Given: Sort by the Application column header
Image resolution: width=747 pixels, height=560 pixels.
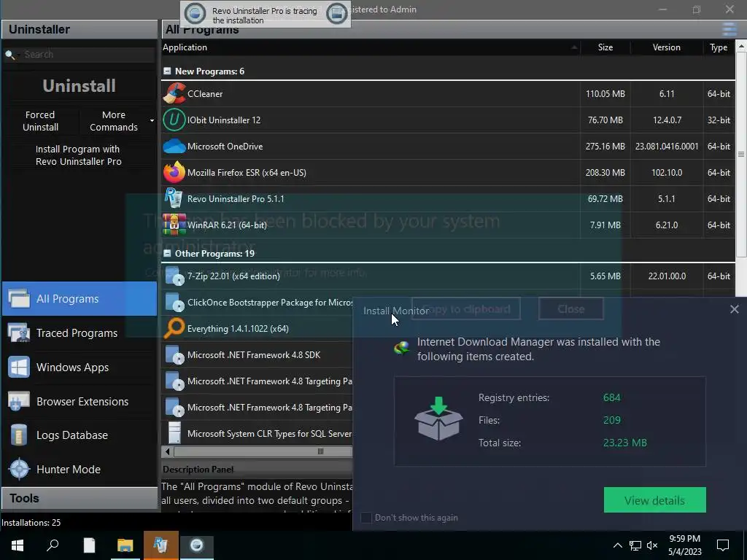Looking at the screenshot, I should [371, 47].
